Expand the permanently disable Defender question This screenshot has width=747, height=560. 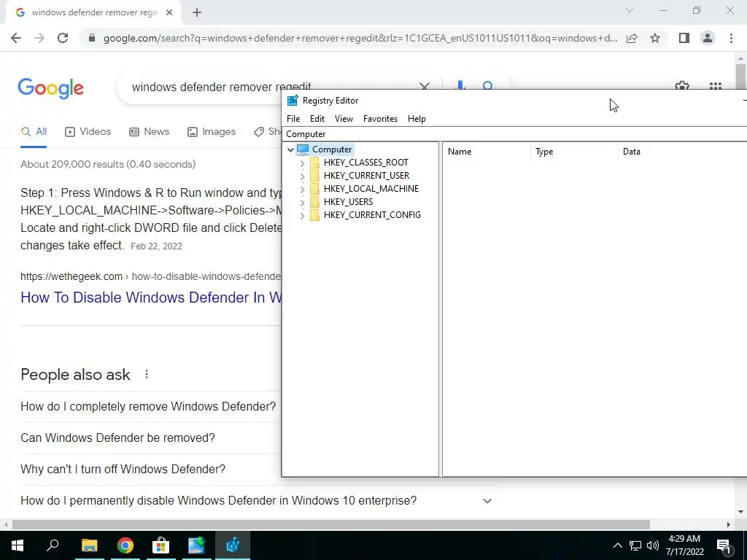487,500
